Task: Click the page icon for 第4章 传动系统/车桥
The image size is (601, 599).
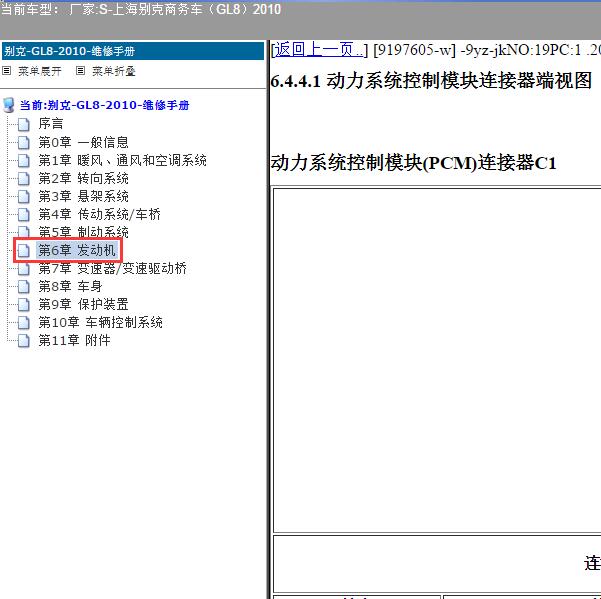Action: click(x=24, y=215)
